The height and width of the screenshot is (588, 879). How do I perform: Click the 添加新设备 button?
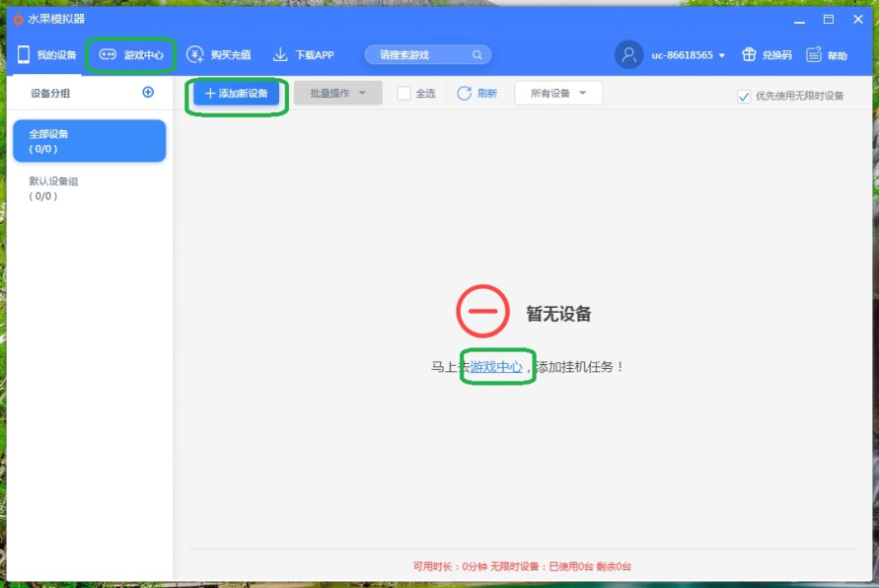(x=236, y=94)
